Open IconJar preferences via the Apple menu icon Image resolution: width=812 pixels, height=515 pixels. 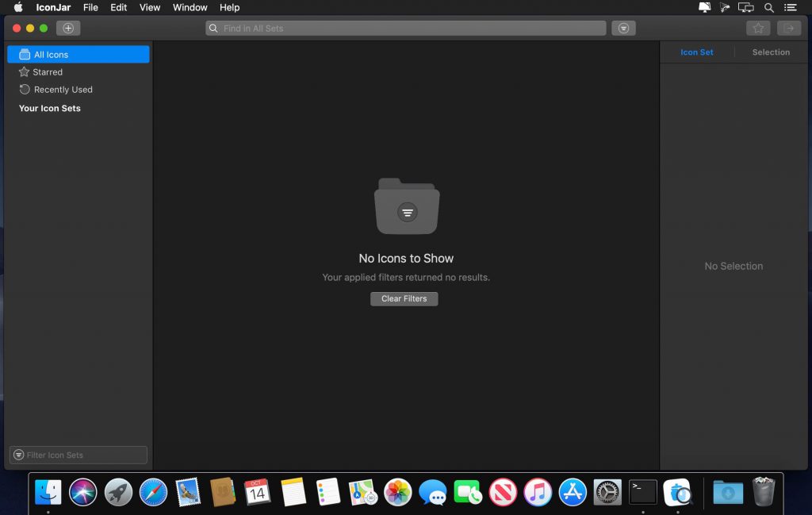click(17, 7)
